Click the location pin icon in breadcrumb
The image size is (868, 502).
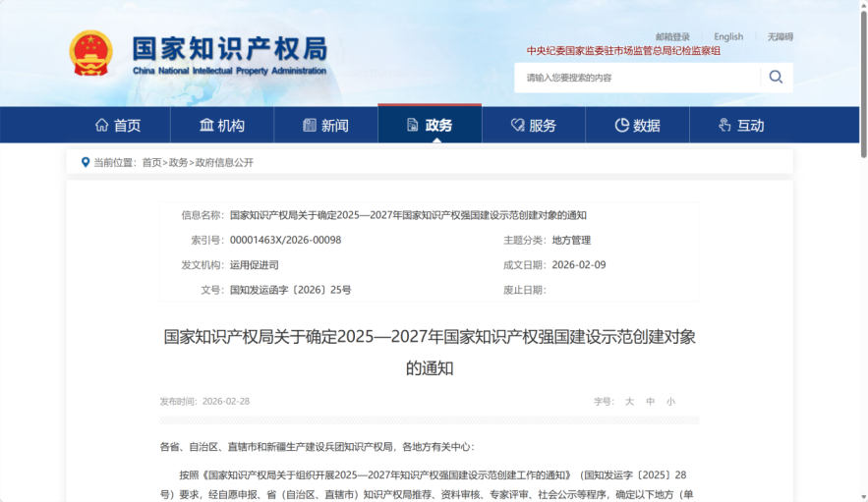click(x=85, y=162)
